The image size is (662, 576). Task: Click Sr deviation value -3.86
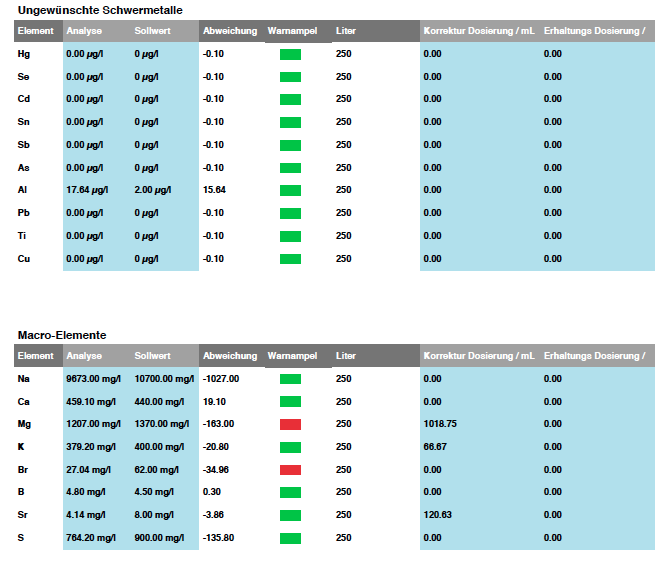[213, 515]
